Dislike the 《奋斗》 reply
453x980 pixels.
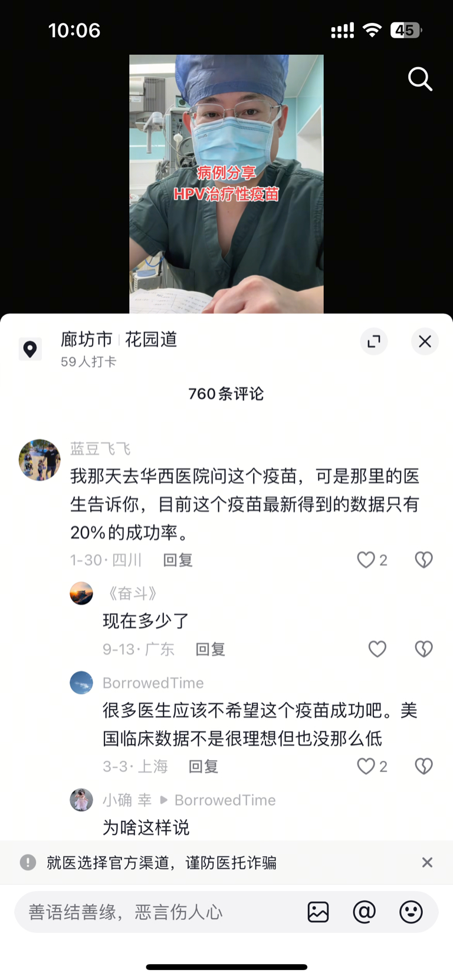point(424,649)
